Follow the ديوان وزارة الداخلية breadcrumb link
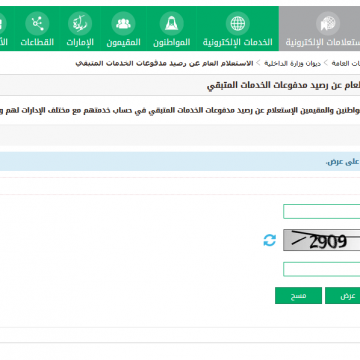Image resolution: width=360 pixels, height=360 pixels. coord(292,63)
